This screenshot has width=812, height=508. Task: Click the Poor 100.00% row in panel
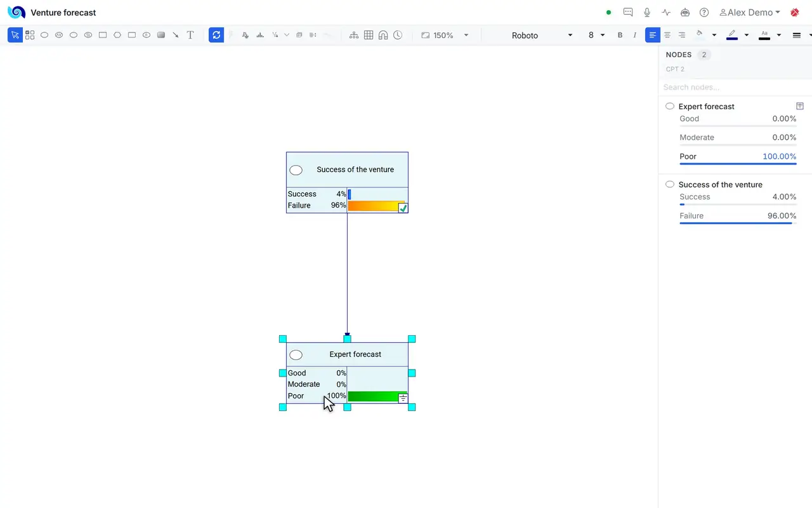click(738, 157)
